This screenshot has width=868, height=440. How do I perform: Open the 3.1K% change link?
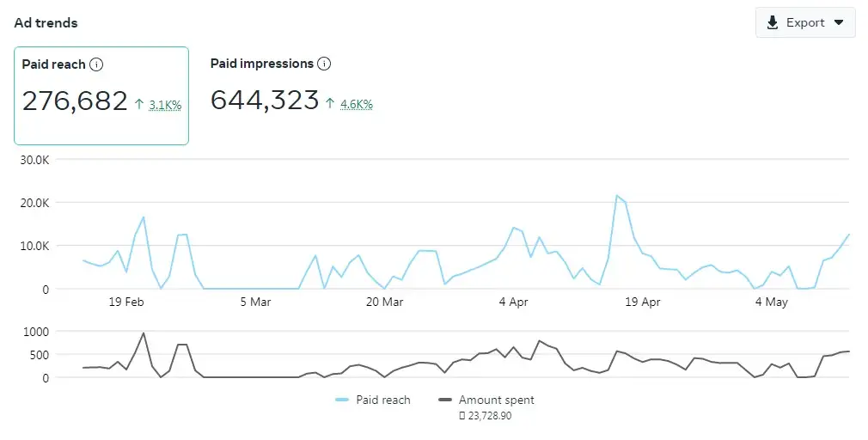pos(165,105)
